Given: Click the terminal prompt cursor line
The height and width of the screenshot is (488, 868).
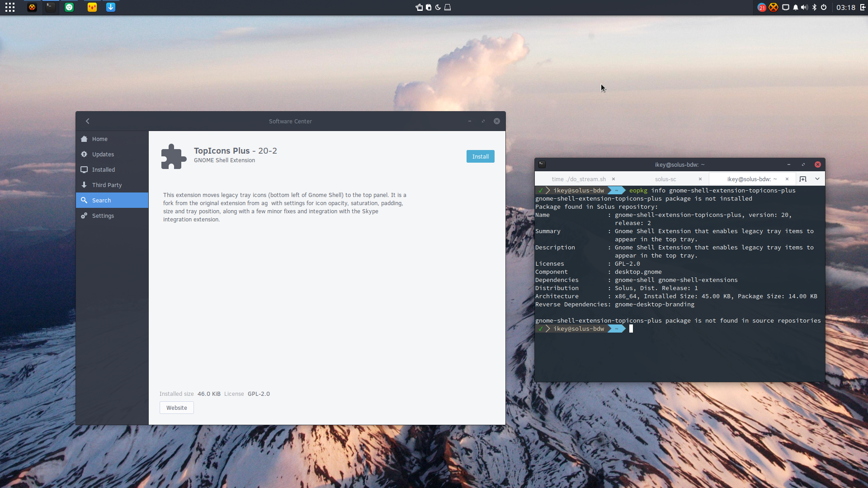Looking at the screenshot, I should (631, 329).
